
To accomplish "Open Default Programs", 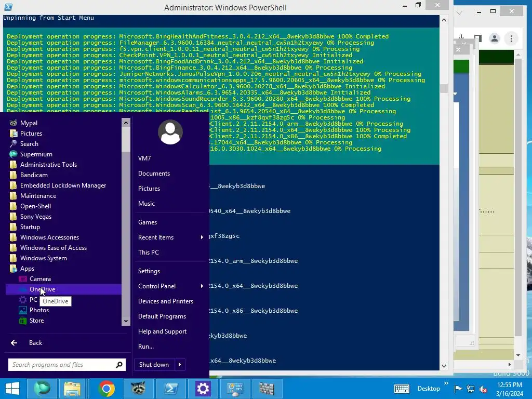I will (162, 316).
